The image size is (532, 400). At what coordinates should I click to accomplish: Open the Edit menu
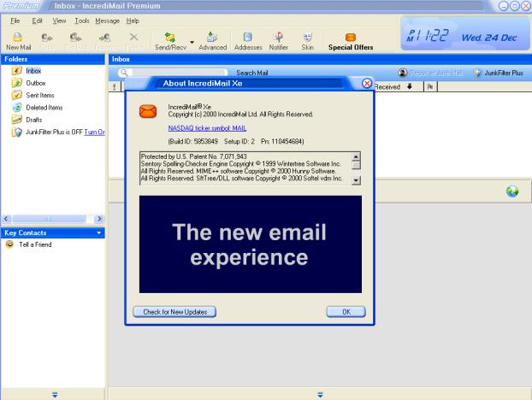(x=37, y=21)
